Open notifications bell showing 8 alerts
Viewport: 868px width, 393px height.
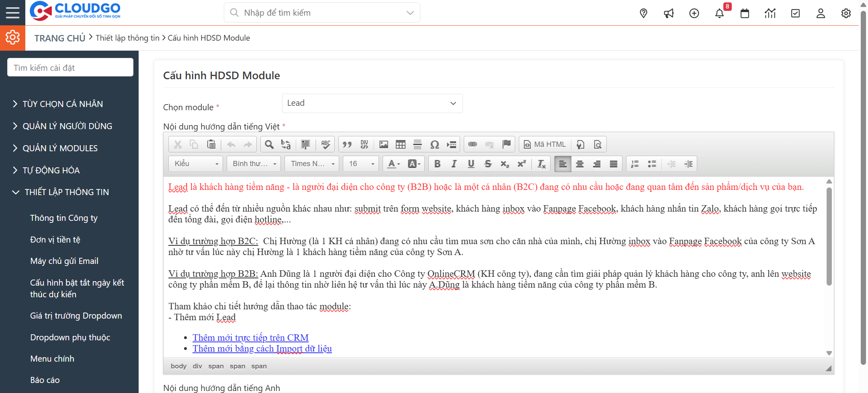(720, 14)
